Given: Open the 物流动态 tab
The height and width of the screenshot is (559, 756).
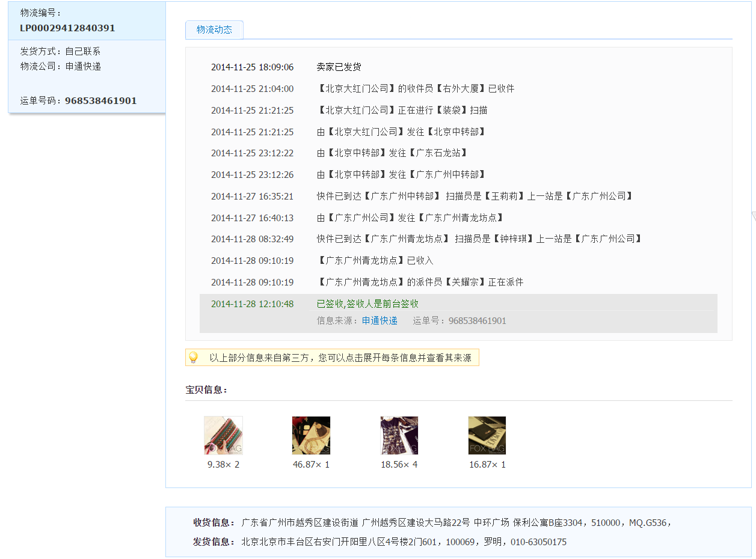Looking at the screenshot, I should pos(214,29).
